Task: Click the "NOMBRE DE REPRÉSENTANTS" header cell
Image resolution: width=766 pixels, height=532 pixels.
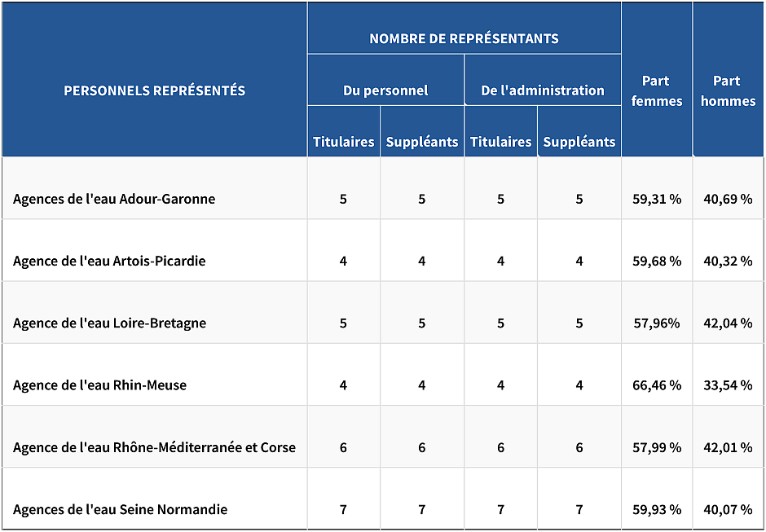Action: tap(464, 38)
